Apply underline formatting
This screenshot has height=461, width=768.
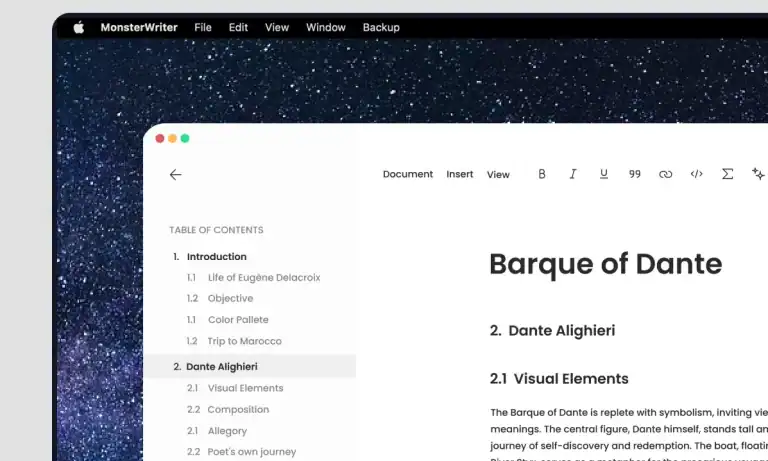click(603, 174)
